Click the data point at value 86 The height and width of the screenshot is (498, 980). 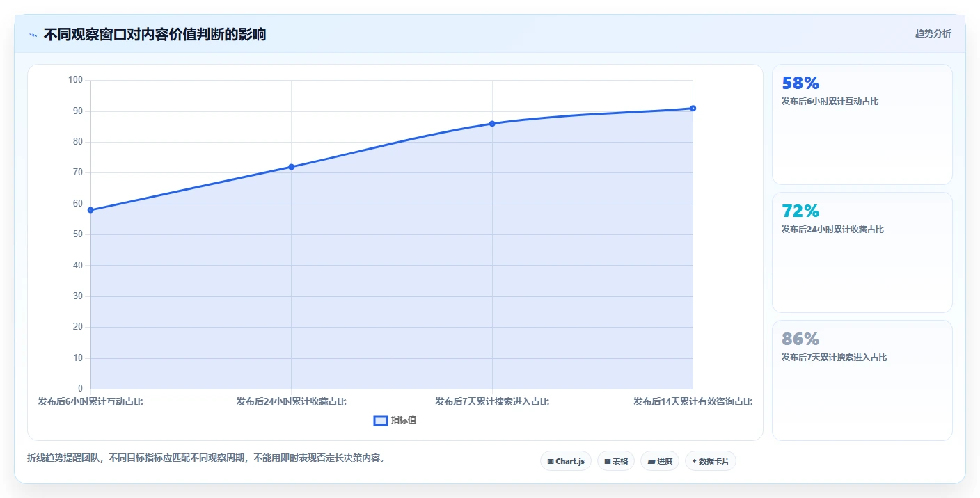[x=492, y=124]
